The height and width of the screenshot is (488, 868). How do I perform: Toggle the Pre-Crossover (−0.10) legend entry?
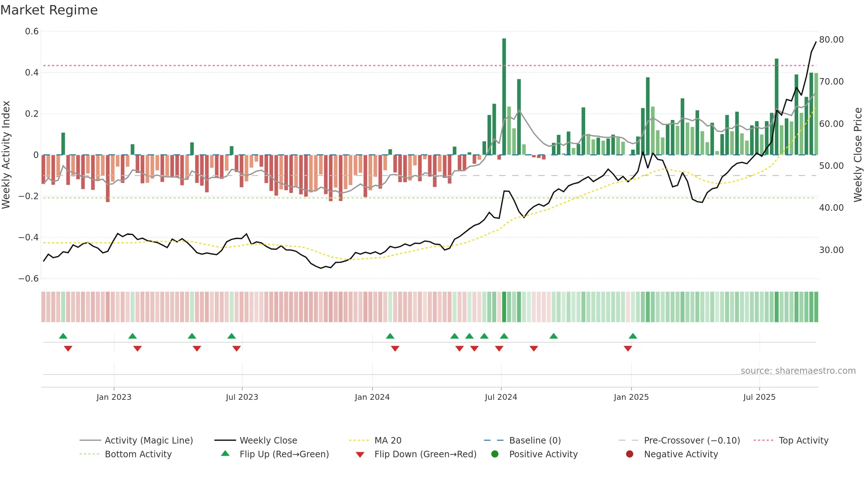click(x=679, y=440)
